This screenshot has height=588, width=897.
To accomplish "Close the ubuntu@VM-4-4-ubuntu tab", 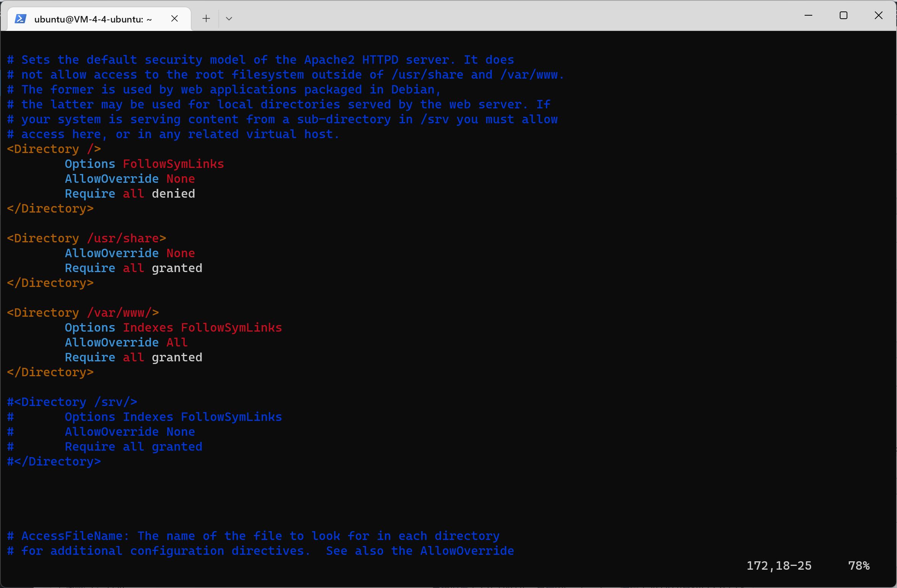I will pyautogui.click(x=174, y=18).
